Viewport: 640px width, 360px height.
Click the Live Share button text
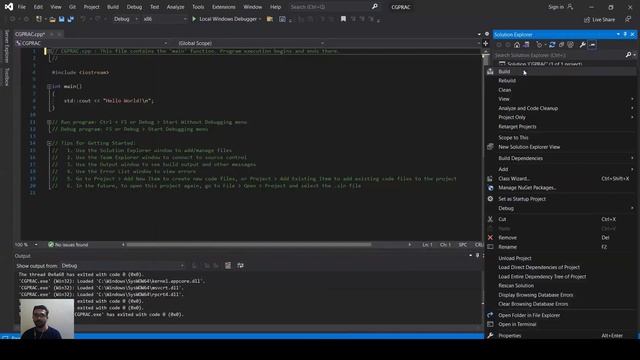[604, 20]
